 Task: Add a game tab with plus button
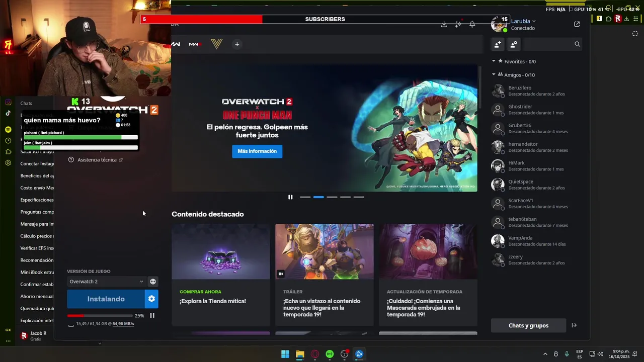[x=237, y=44]
